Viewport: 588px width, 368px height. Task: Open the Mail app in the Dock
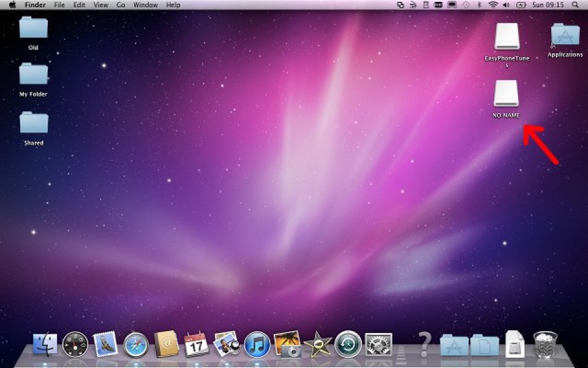pyautogui.click(x=105, y=345)
